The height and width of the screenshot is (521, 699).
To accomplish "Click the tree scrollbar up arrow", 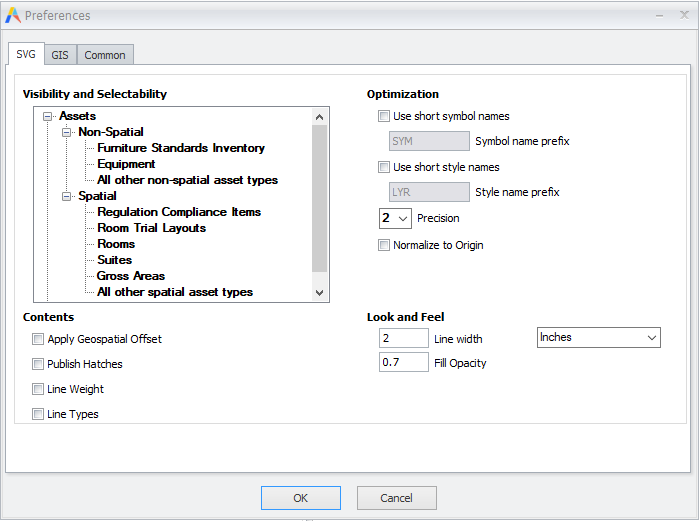I will coord(319,117).
